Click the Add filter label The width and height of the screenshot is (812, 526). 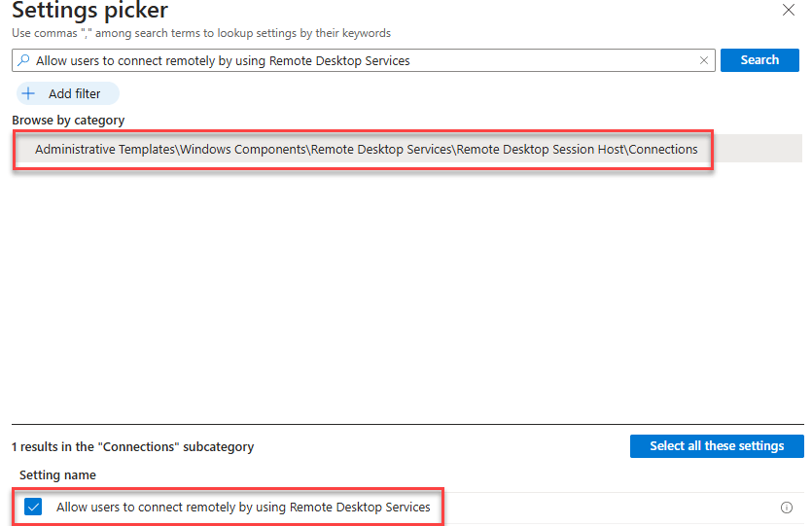tap(75, 94)
